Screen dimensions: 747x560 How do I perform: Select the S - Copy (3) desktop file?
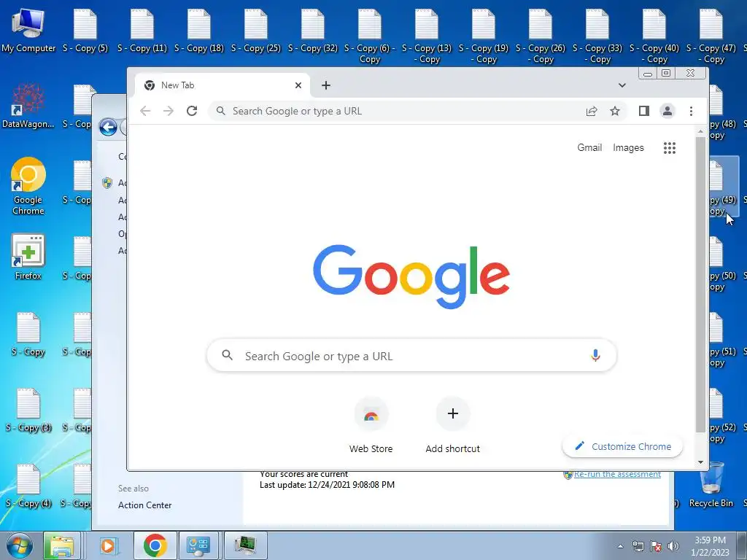(28, 410)
